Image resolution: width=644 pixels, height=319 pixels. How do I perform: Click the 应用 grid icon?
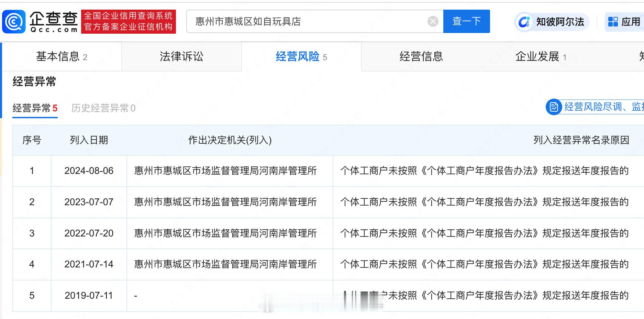(613, 22)
